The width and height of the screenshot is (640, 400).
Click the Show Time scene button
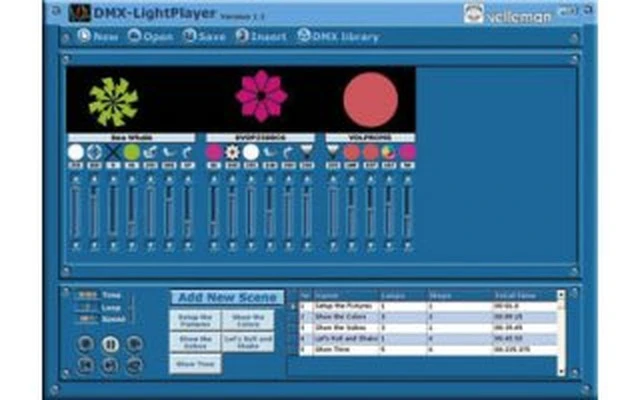pyautogui.click(x=195, y=364)
